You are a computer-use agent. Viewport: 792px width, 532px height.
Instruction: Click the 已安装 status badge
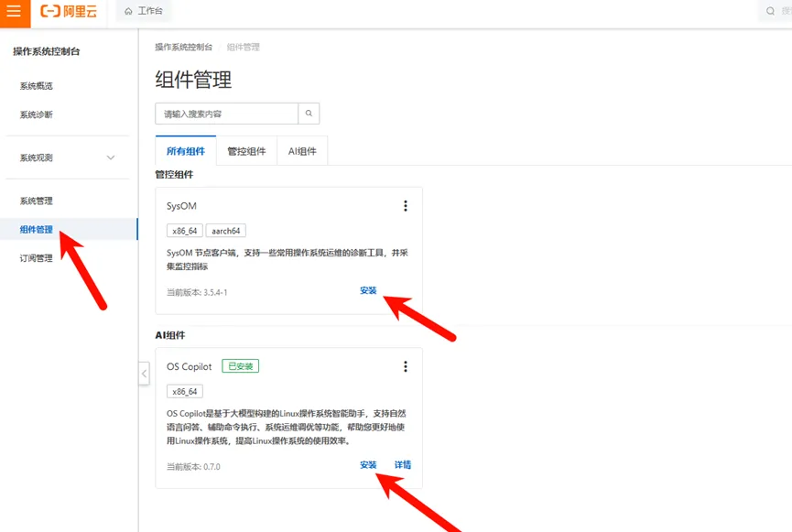click(241, 366)
